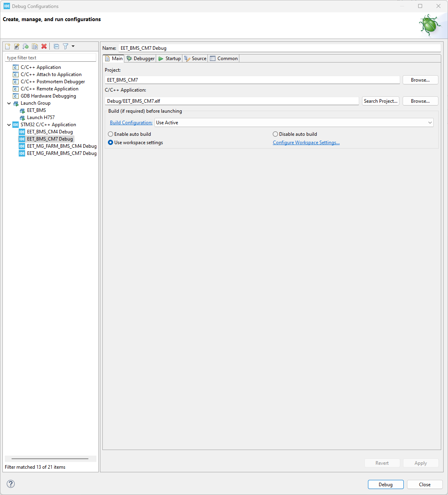Click the C/C++ Remote Application icon

tap(16, 89)
